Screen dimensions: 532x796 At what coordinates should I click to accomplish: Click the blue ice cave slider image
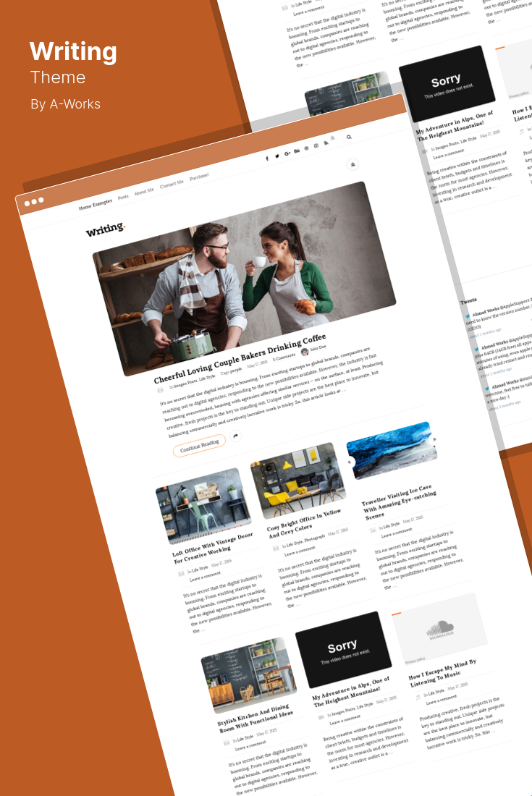click(392, 451)
